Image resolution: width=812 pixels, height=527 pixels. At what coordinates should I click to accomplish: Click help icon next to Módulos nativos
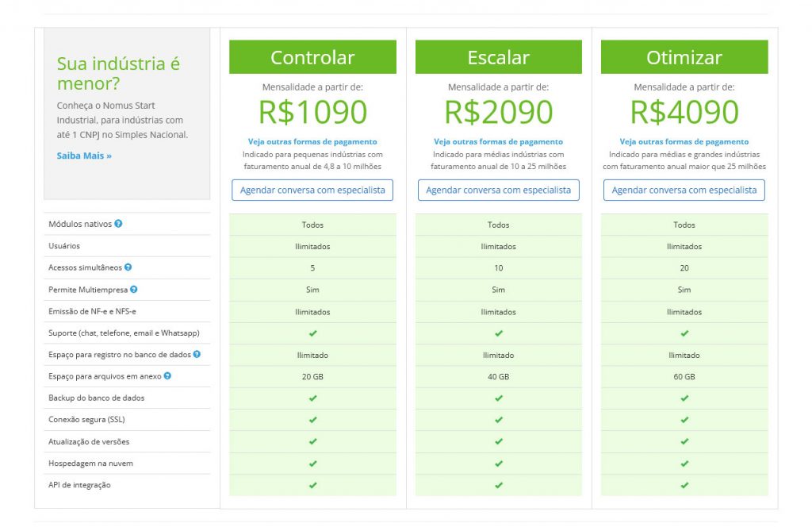click(118, 224)
